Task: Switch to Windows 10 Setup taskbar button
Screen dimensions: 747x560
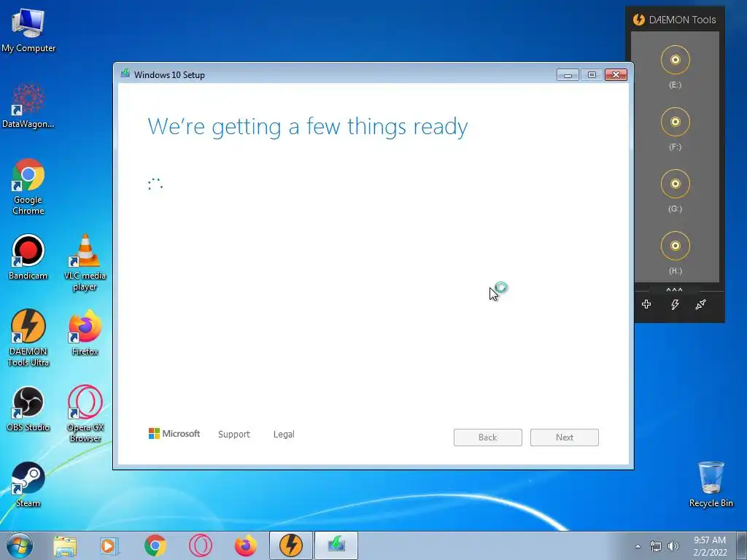Action: (336, 545)
